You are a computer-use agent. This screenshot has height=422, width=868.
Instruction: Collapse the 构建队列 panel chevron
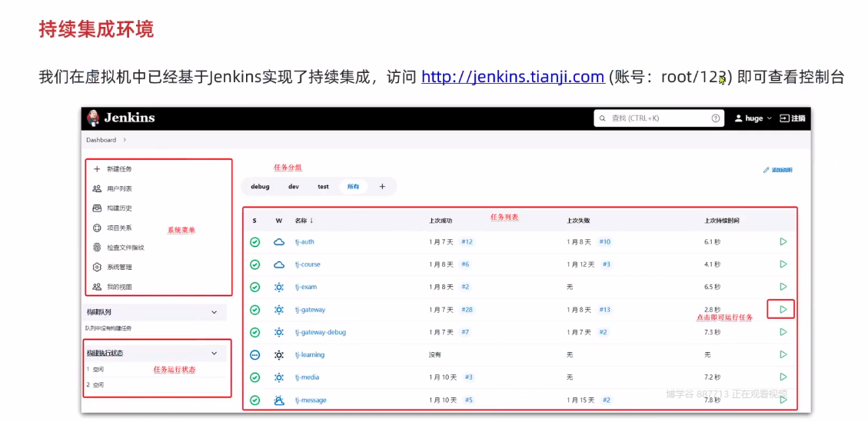pos(215,312)
